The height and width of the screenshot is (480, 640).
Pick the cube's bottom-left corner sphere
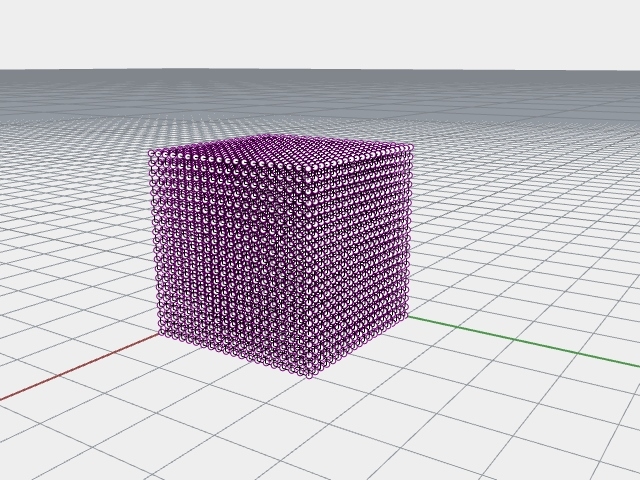[163, 335]
